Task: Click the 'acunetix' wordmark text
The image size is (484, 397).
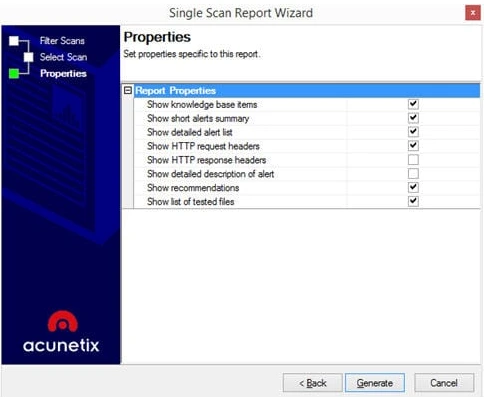Action: pyautogui.click(x=61, y=345)
